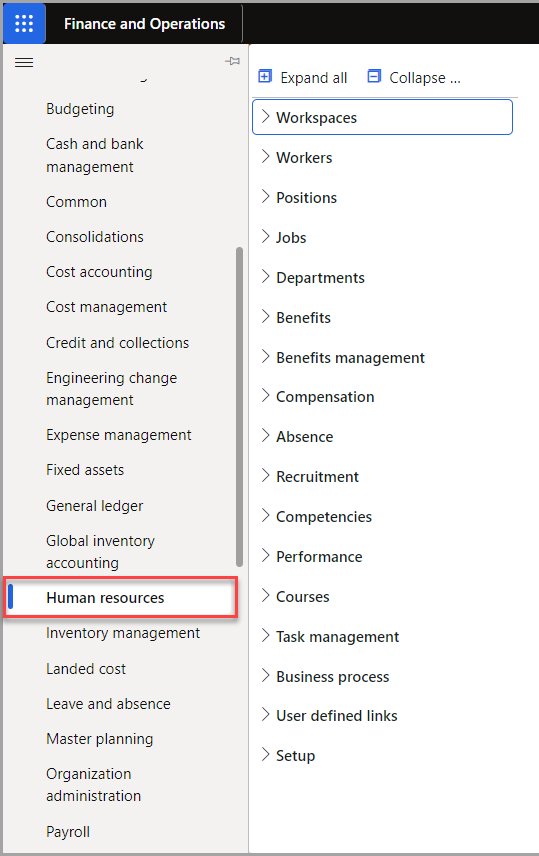The image size is (539, 856).
Task: Expand the Recruitment section chevron
Action: (265, 475)
